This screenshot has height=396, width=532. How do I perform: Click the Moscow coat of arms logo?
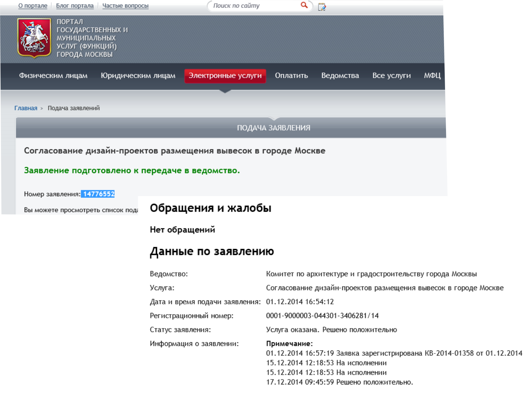tap(34, 38)
